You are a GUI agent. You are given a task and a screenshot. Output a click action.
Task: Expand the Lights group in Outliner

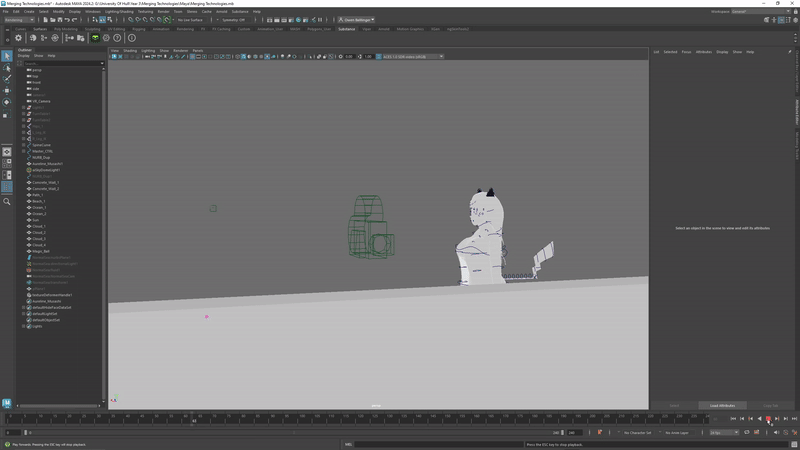pos(24,326)
